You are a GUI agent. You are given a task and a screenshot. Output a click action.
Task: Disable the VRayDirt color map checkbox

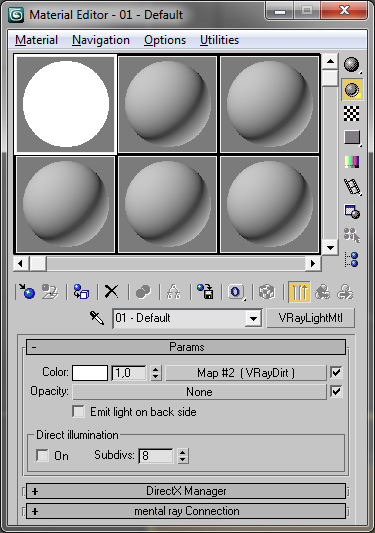click(336, 373)
